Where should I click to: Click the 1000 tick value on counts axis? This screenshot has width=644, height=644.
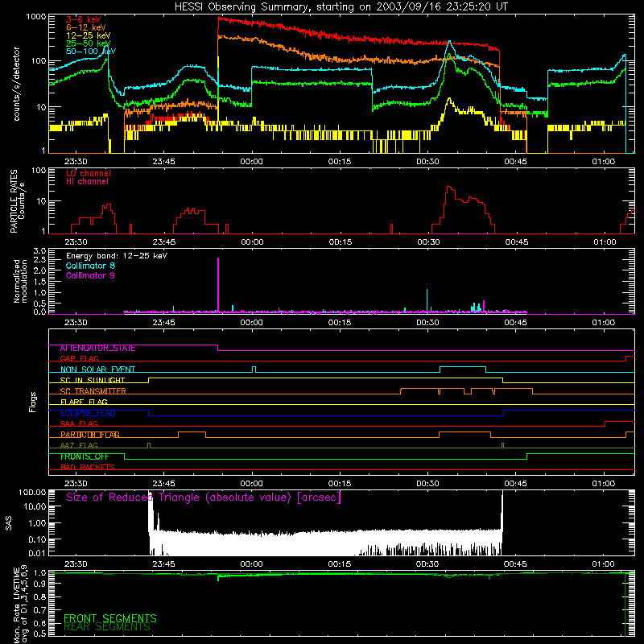pos(36,17)
